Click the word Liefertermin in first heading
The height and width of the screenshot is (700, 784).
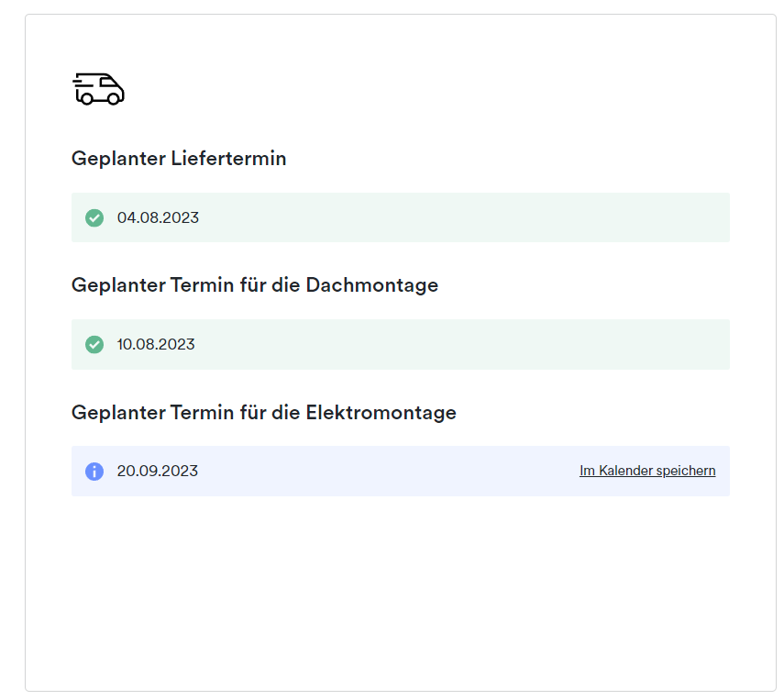point(229,159)
